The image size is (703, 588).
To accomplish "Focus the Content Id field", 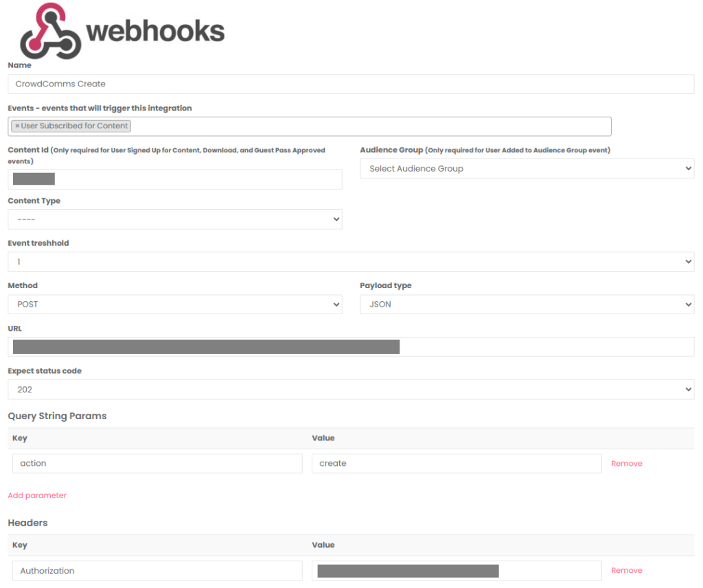I will (175, 180).
